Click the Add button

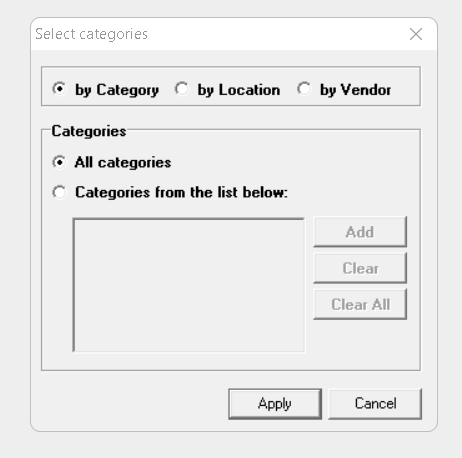pyautogui.click(x=360, y=232)
